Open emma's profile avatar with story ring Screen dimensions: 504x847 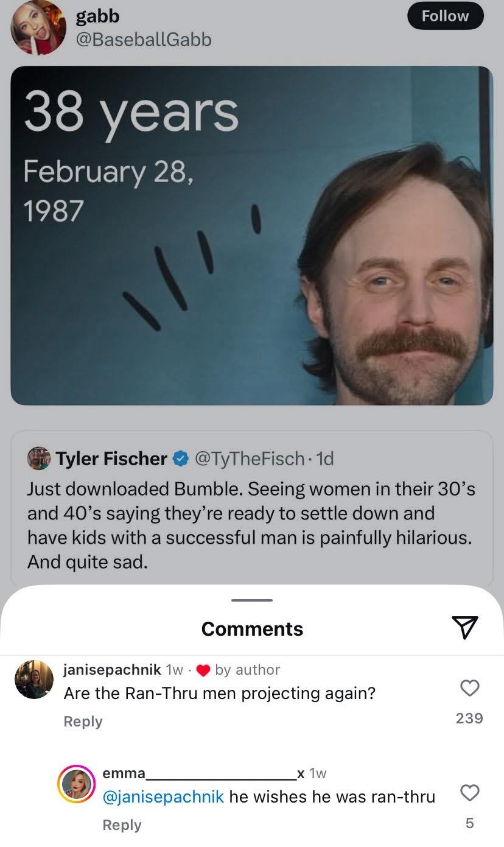point(77,784)
